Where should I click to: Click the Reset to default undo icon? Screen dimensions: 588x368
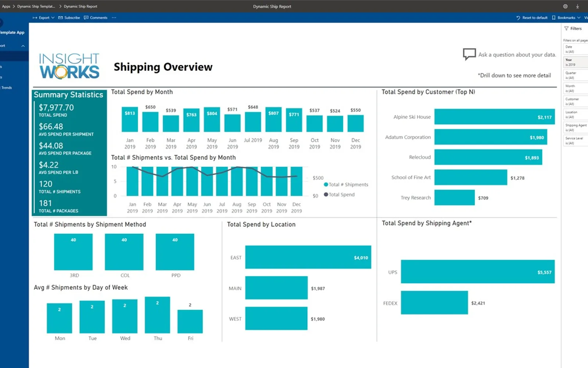[518, 18]
